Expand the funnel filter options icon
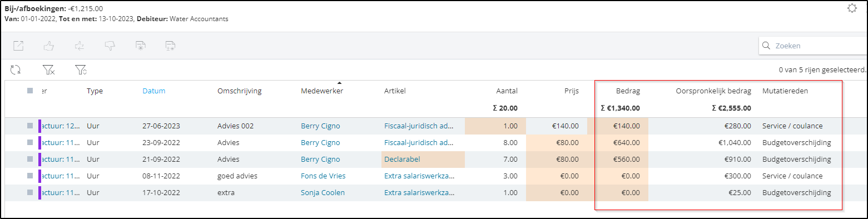Screen dimensions: 868x219 click(81, 70)
